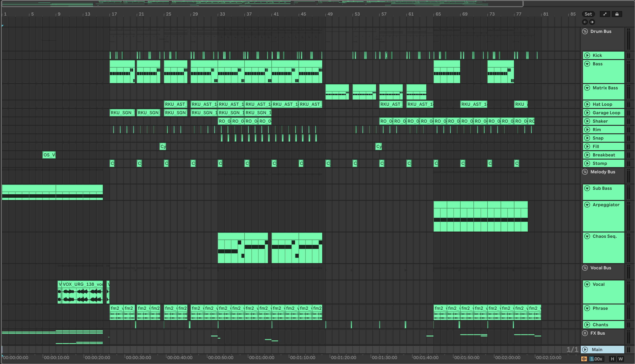
Task: Select the Sub Bass clip at bar 1
Action: [29, 192]
